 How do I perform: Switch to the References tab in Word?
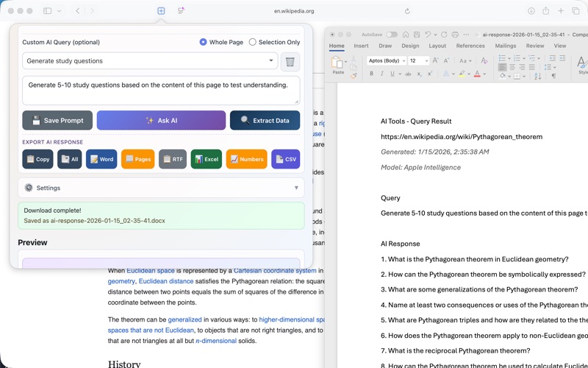tap(470, 46)
